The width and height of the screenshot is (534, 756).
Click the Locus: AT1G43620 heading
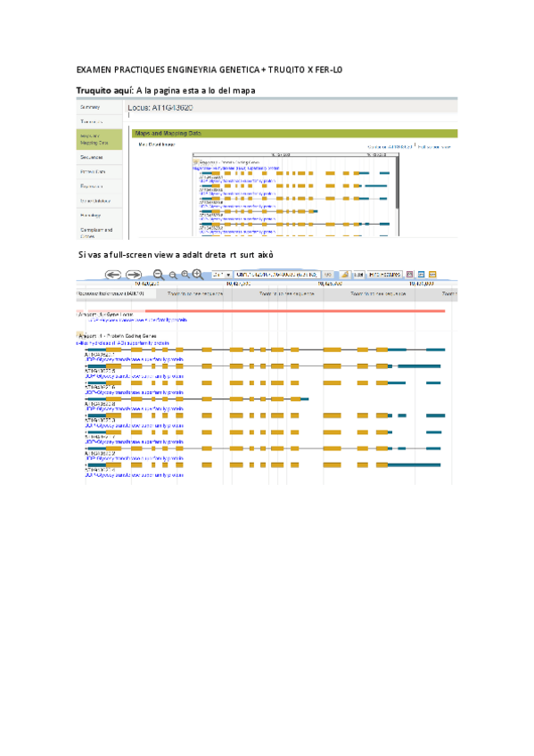point(160,108)
